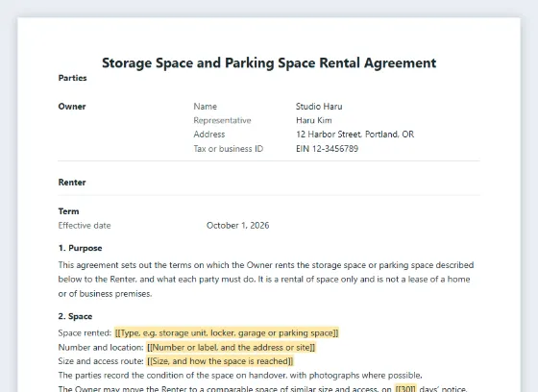538x392 pixels.
Task: Click the 'Size and access route:' label
Action: coord(101,361)
